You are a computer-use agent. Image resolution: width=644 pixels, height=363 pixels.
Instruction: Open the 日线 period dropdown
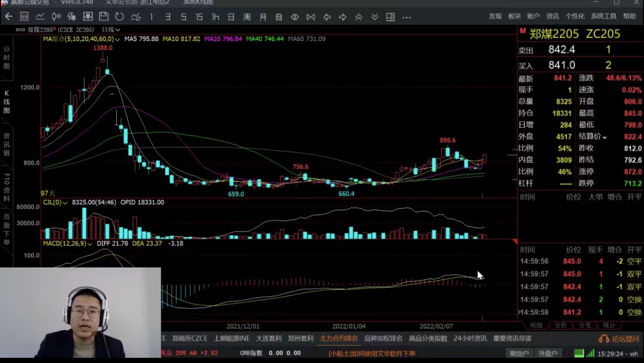[x=111, y=30]
